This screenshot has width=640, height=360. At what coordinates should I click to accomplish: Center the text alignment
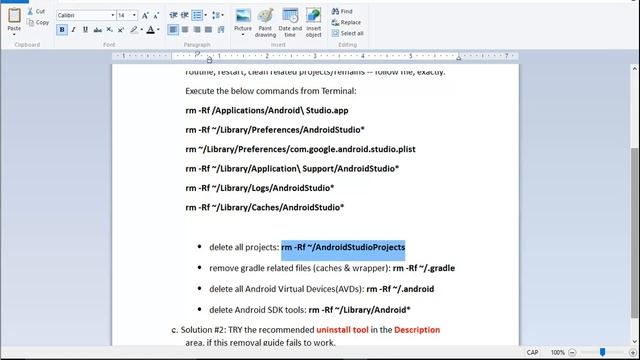tap(185, 29)
